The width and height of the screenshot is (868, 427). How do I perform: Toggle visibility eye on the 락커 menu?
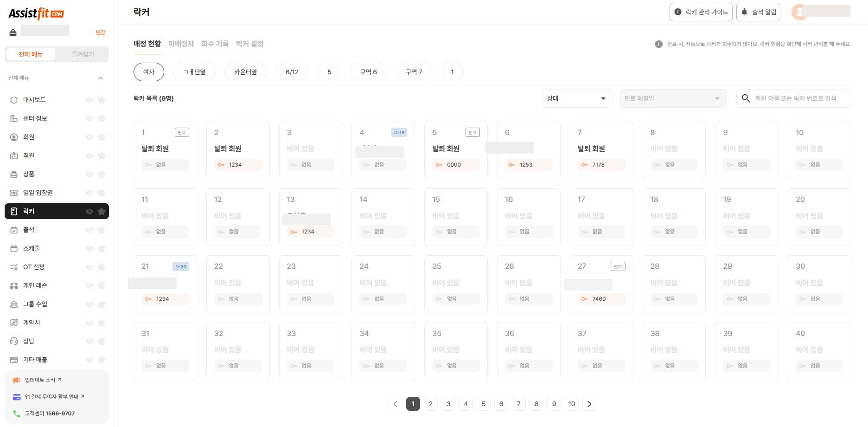[89, 211]
